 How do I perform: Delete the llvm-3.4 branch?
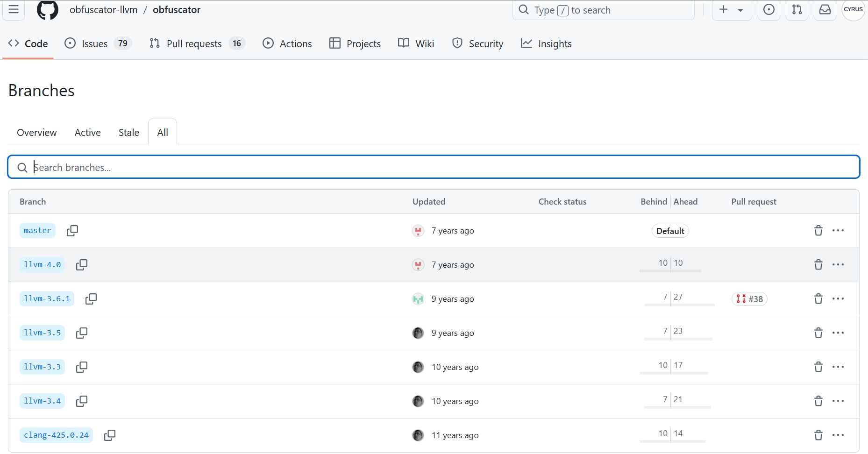click(x=818, y=401)
